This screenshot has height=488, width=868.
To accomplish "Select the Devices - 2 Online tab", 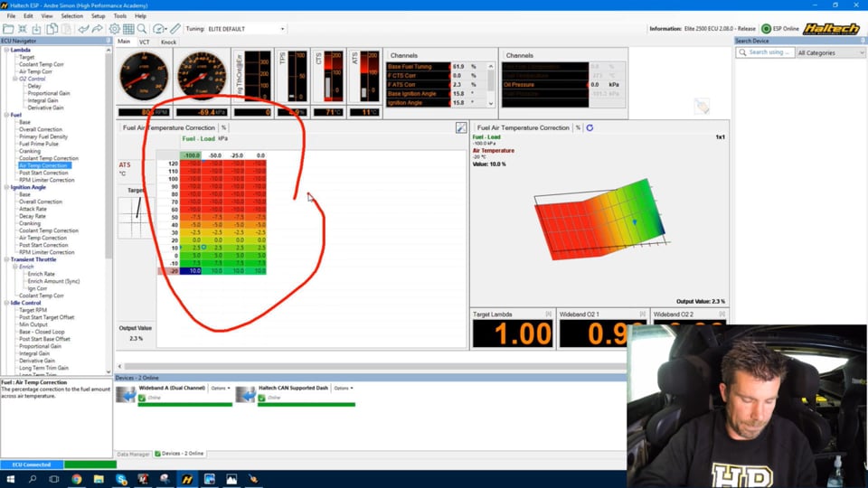I will tap(179, 454).
